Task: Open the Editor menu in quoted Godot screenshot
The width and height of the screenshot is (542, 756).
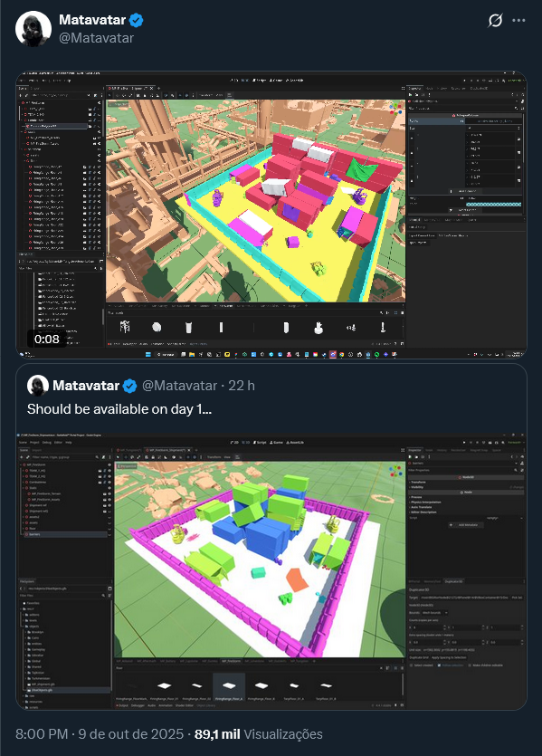Action: pyautogui.click(x=58, y=442)
